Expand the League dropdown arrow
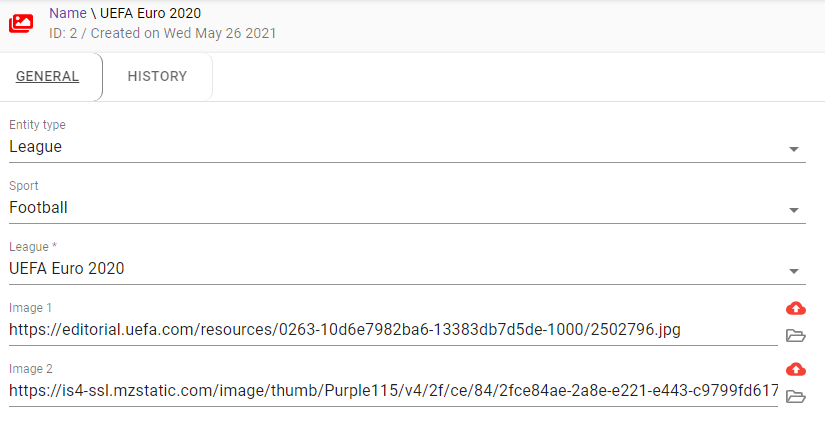The image size is (825, 434). (794, 271)
